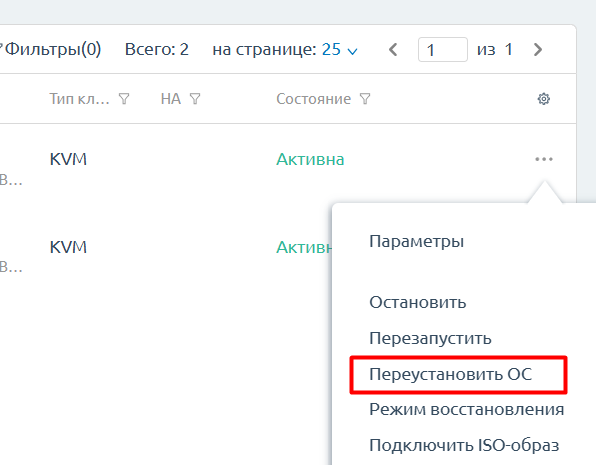The height and width of the screenshot is (465, 596).
Task: Choose Перезапустить from the menu
Action: [x=430, y=338]
